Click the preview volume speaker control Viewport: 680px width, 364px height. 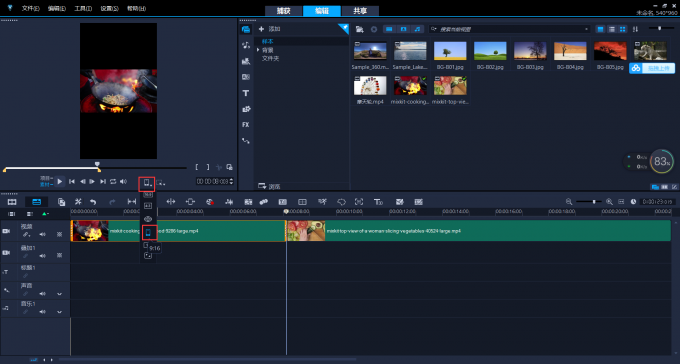click(124, 181)
